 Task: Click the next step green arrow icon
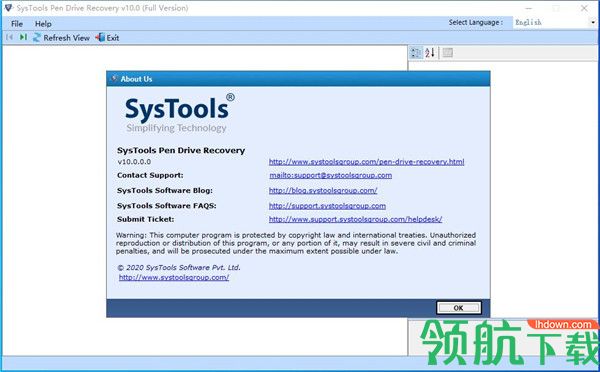23,37
